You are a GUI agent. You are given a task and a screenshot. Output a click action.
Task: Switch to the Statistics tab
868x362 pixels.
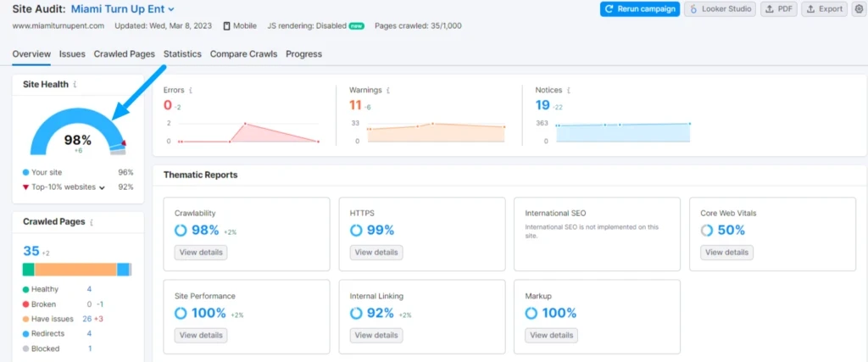click(183, 54)
